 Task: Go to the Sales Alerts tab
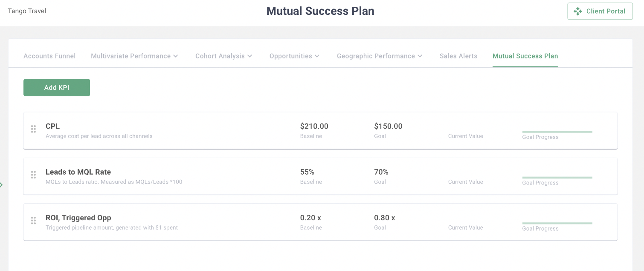(458, 56)
